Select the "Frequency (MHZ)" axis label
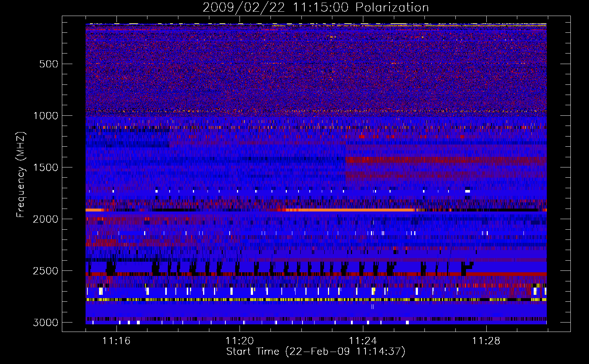This screenshot has width=589, height=364. (x=21, y=175)
